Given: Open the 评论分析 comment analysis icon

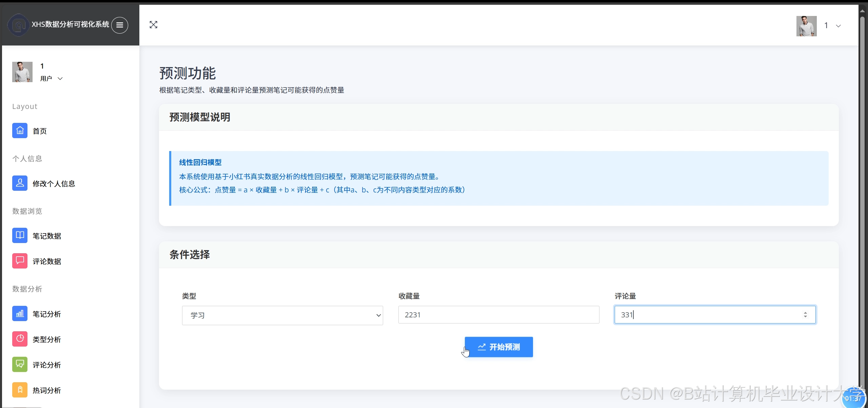Looking at the screenshot, I should [x=20, y=364].
